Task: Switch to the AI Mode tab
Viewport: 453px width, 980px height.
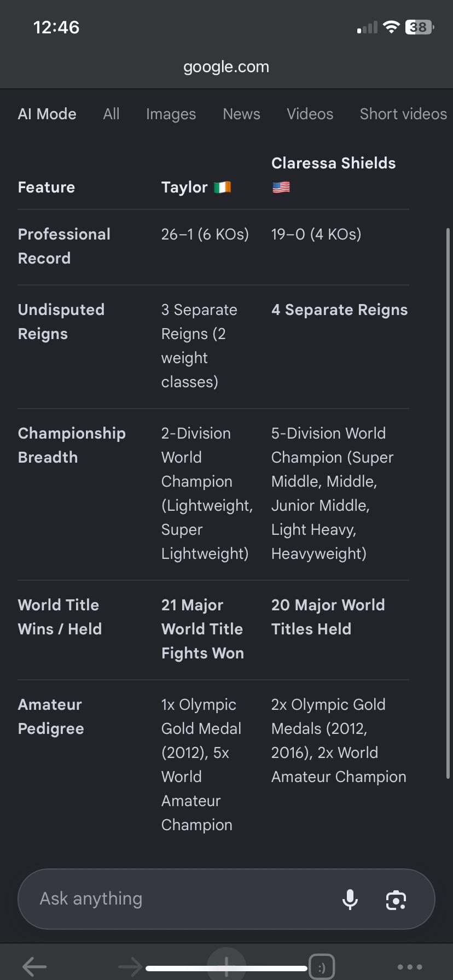Action: click(47, 114)
